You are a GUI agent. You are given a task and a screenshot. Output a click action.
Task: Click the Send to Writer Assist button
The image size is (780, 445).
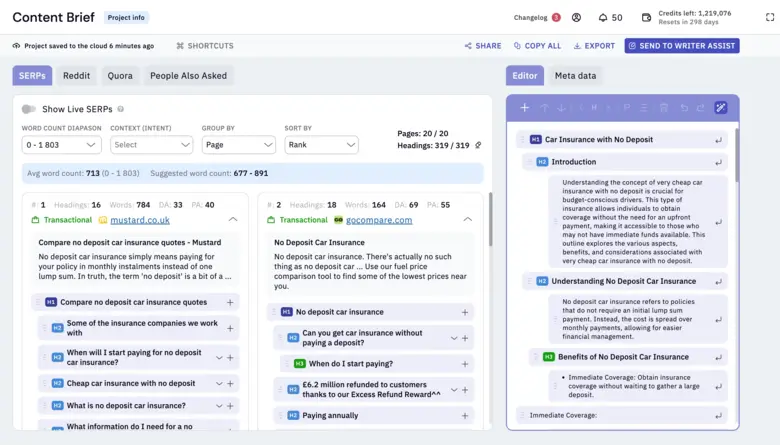point(682,46)
